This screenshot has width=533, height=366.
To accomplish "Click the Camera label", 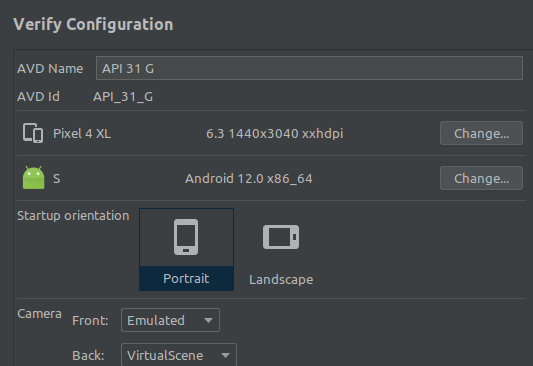I will (x=39, y=314).
